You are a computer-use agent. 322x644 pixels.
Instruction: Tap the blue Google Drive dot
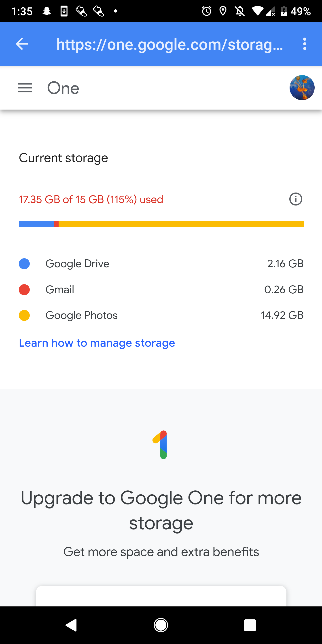coord(24,264)
